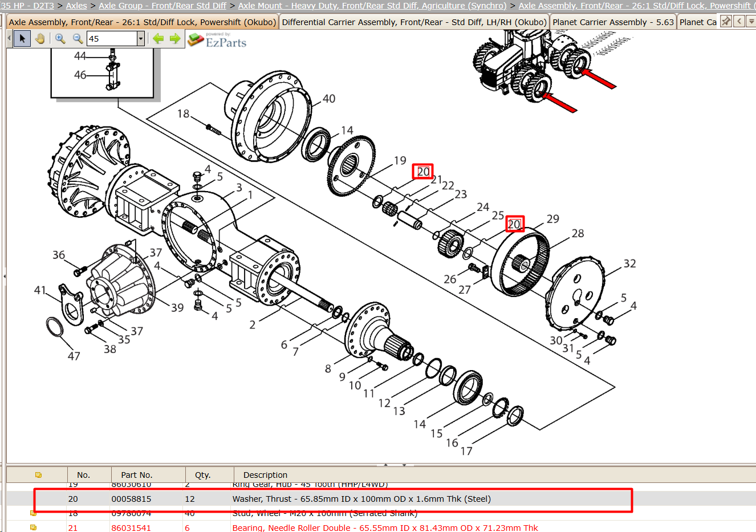
Task: Select part number 86031541 cell
Action: pos(132,528)
